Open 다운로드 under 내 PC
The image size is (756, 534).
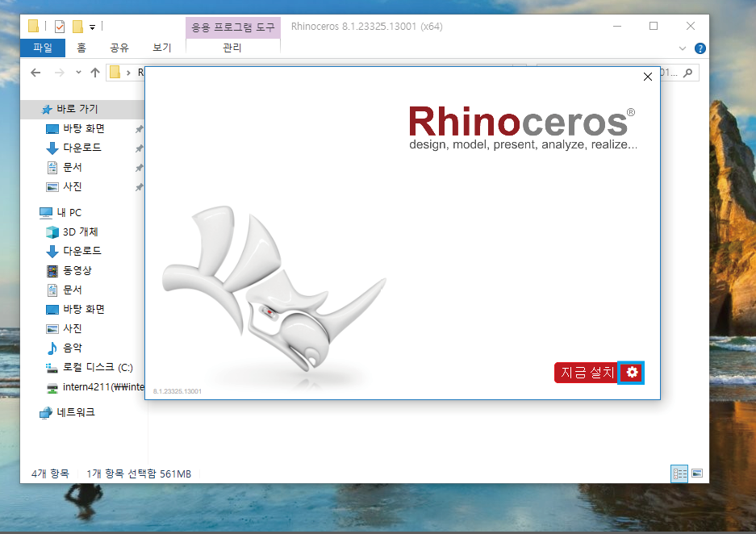(82, 251)
